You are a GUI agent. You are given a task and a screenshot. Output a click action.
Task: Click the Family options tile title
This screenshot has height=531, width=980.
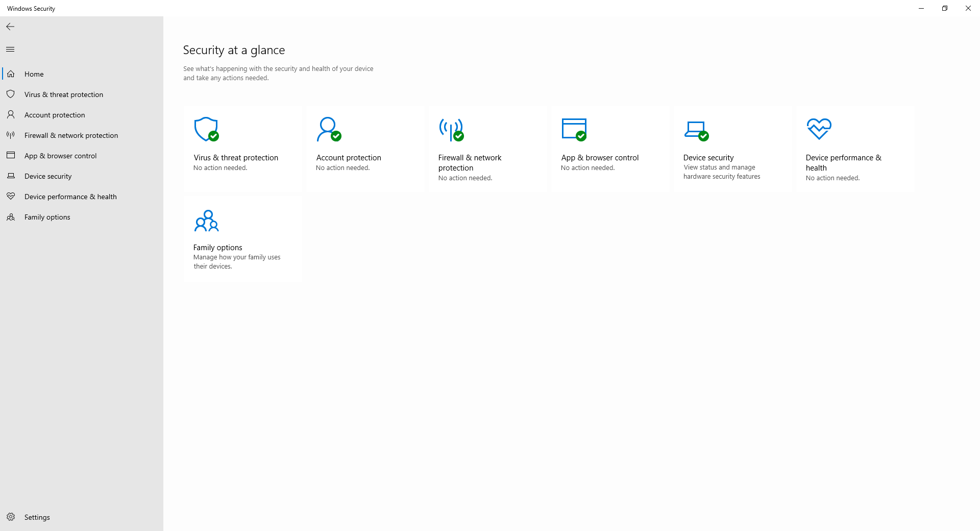click(217, 248)
